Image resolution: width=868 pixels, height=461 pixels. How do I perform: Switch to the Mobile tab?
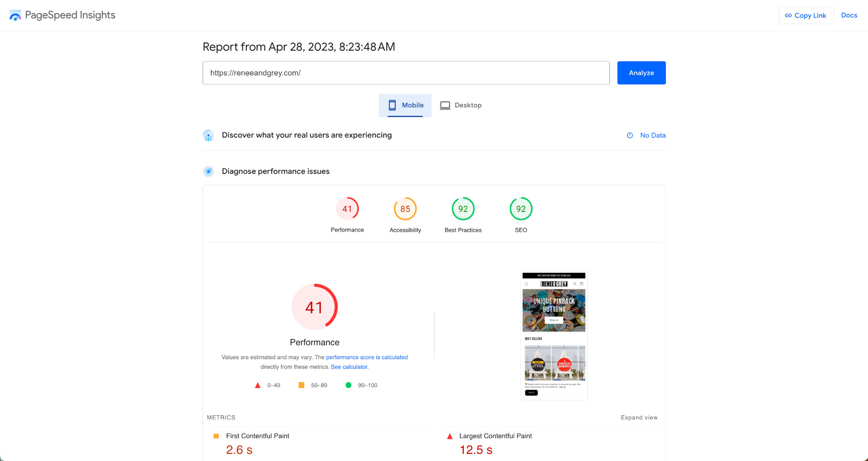pos(405,105)
